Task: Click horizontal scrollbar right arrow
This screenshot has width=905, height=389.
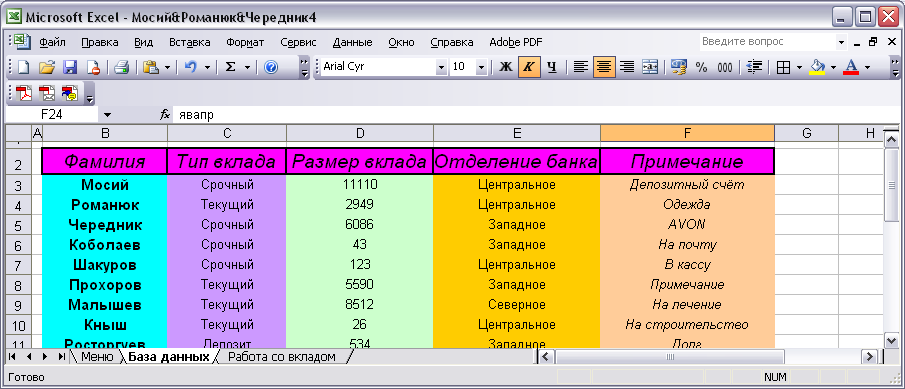Action: (869, 357)
